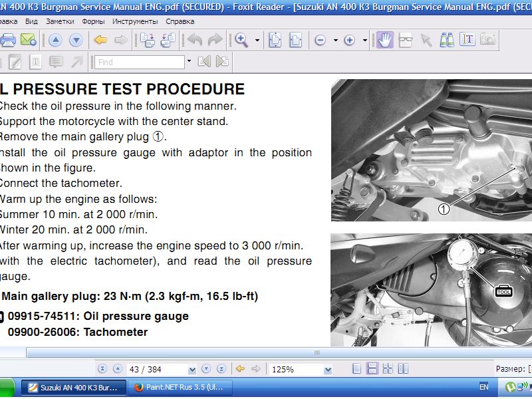Click the Snapshot camera icon
This screenshot has height=399, width=532.
488,39
